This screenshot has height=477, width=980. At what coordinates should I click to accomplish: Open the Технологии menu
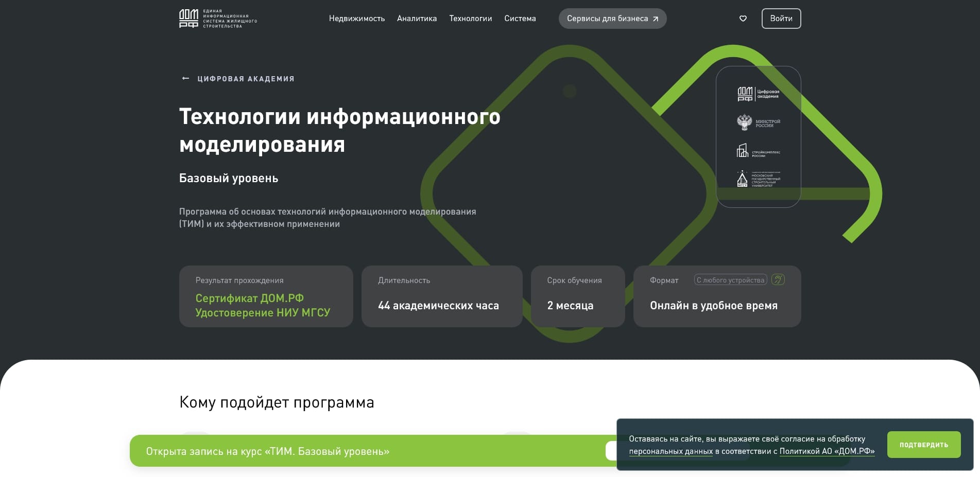(x=470, y=18)
